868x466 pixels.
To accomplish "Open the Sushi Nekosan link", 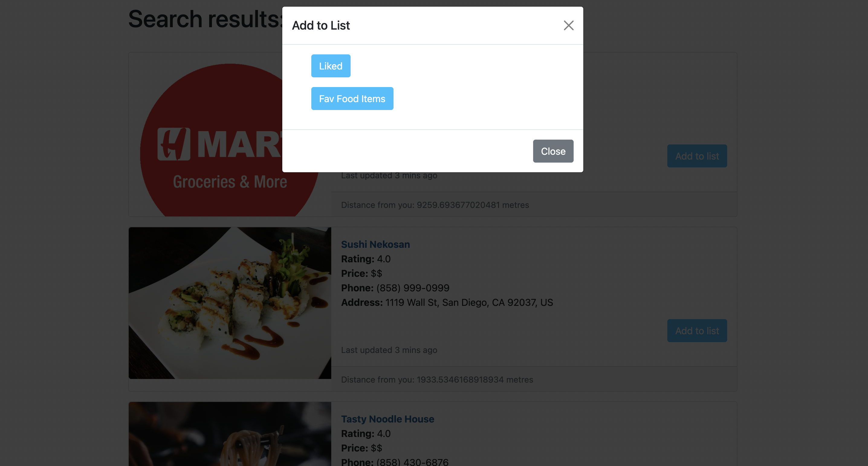I will click(x=375, y=244).
